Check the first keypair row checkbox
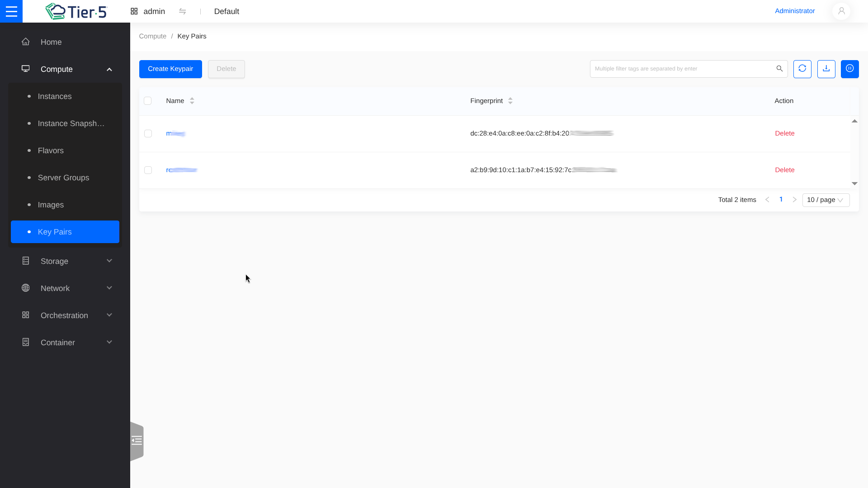The image size is (868, 488). pyautogui.click(x=148, y=133)
